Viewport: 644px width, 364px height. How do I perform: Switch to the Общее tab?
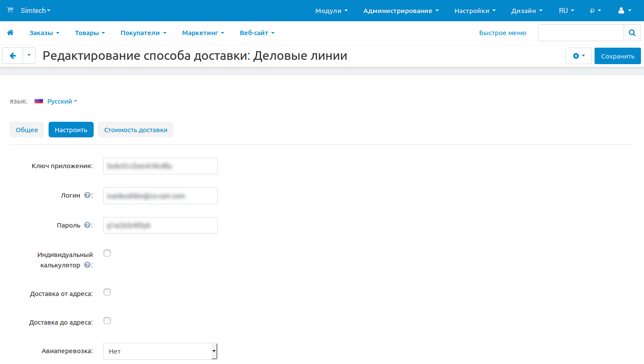pos(27,130)
